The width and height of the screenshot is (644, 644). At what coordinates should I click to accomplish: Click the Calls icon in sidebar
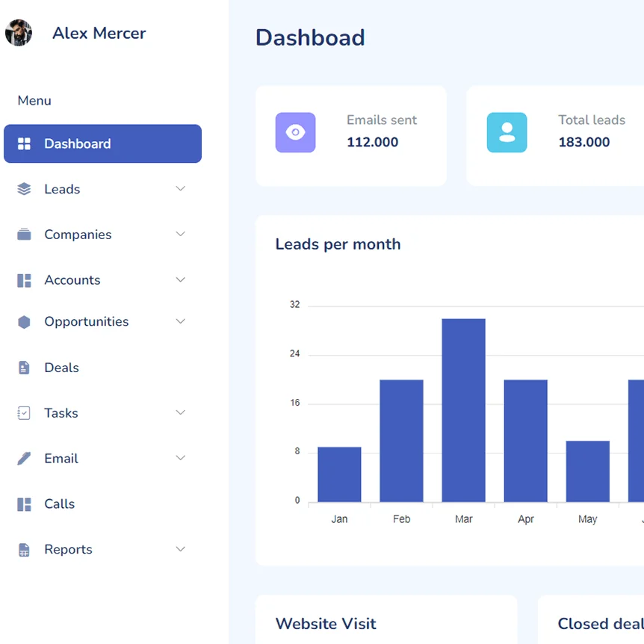tap(23, 504)
